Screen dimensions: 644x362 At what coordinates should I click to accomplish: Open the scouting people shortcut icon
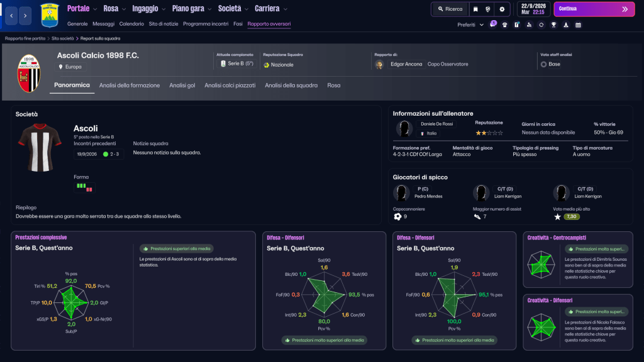tap(529, 25)
